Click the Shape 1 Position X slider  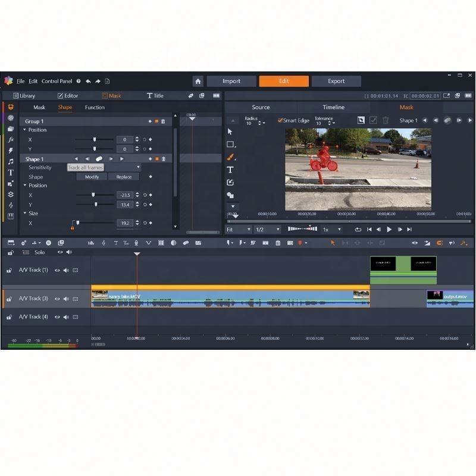(93, 195)
